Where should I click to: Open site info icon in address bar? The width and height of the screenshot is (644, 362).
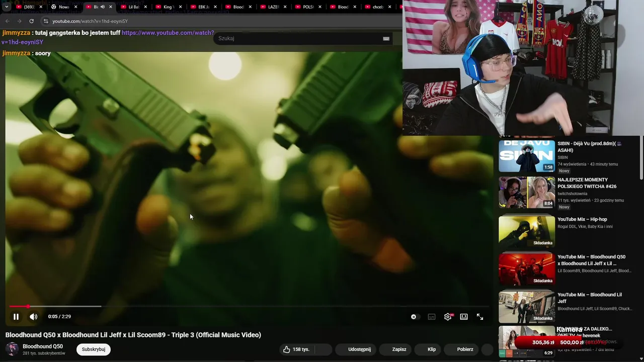click(x=45, y=21)
